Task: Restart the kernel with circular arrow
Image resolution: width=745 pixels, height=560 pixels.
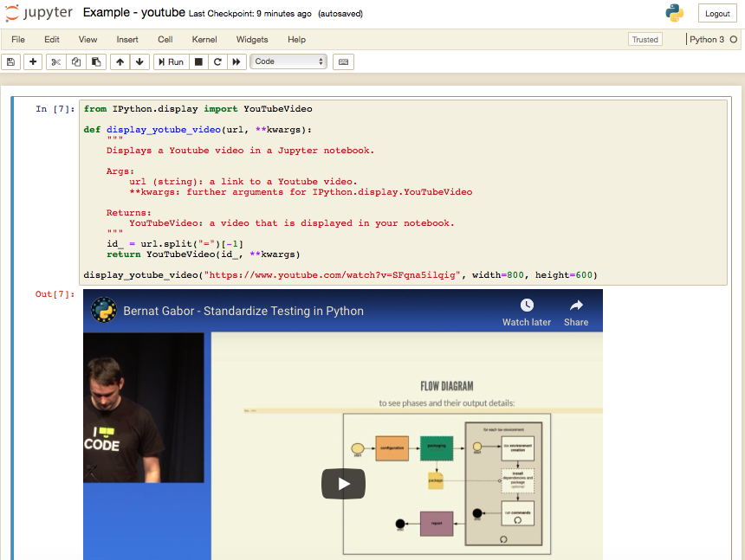Action: [x=217, y=61]
